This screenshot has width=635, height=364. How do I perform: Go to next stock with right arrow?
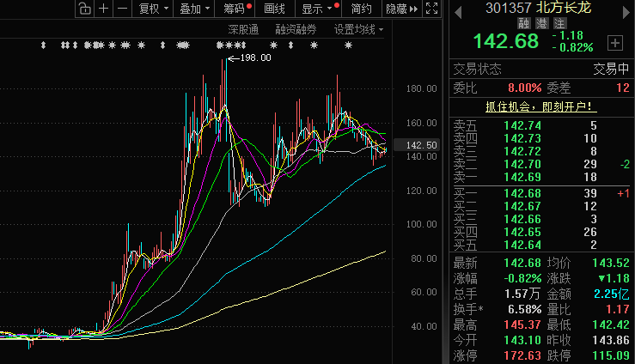pyautogui.click(x=626, y=9)
